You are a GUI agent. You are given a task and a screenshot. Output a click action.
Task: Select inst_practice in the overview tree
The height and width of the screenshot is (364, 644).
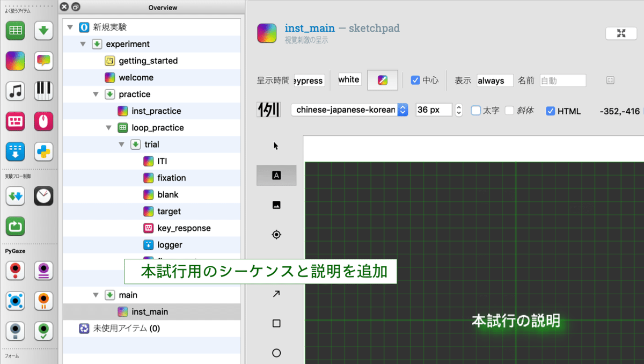click(x=156, y=111)
